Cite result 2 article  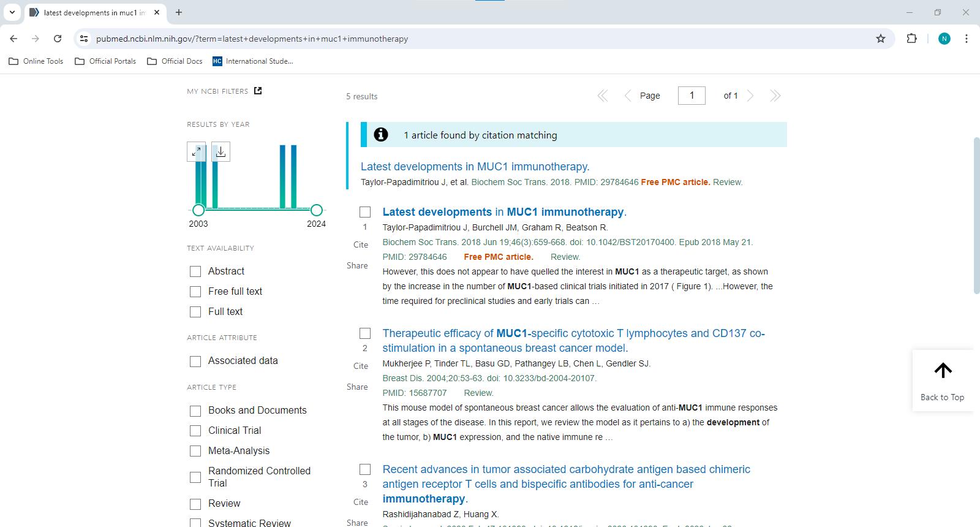(361, 366)
